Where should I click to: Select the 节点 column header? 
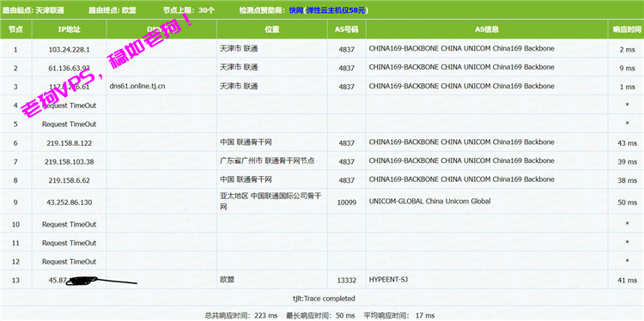(x=15, y=29)
